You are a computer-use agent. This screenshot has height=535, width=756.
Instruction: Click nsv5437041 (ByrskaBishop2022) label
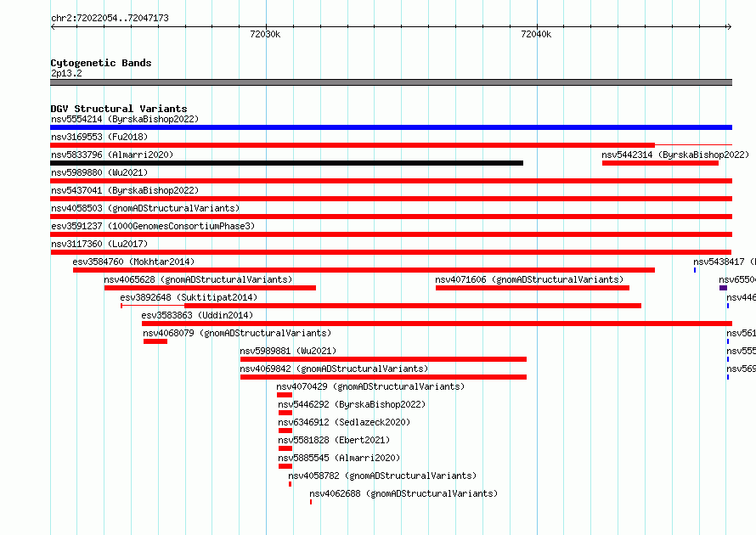point(125,190)
